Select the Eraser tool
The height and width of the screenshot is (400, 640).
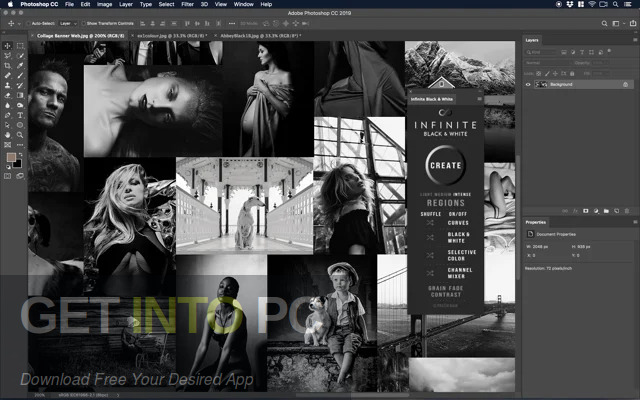(8, 95)
